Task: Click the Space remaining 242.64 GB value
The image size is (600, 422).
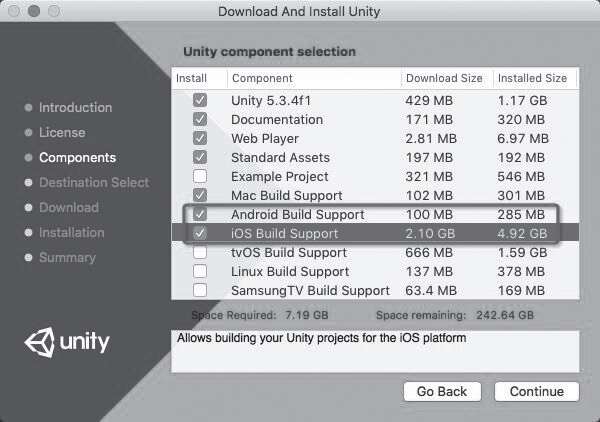Action: tap(505, 315)
